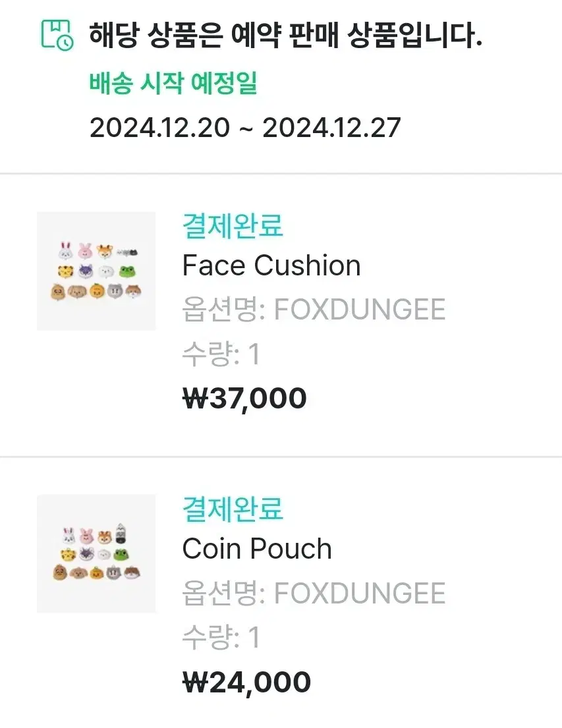Screen dimensions: 562x728
Task: Click the 수량: 1 under Coin Pouch
Action: pyautogui.click(x=221, y=637)
